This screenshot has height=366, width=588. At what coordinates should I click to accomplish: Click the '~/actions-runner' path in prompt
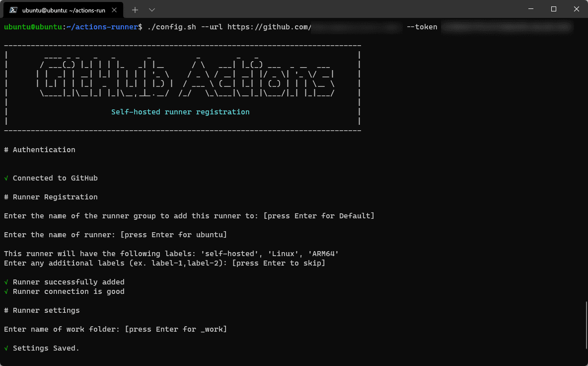(102, 27)
